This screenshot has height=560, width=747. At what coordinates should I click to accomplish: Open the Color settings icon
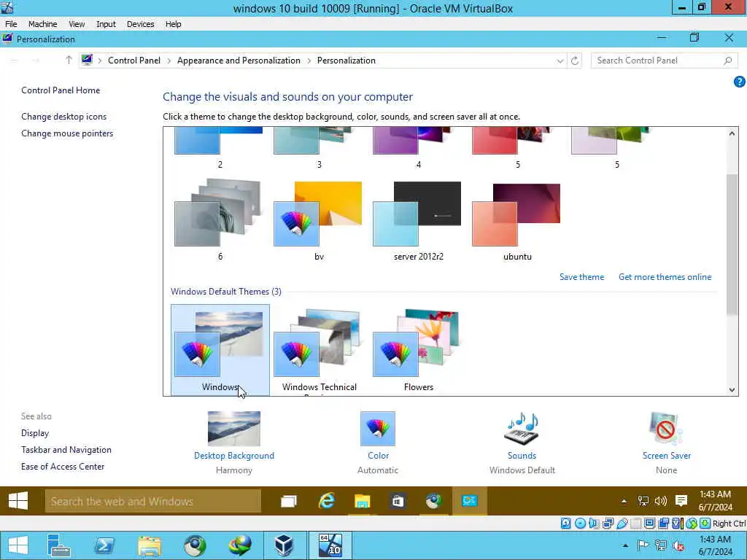tap(378, 429)
